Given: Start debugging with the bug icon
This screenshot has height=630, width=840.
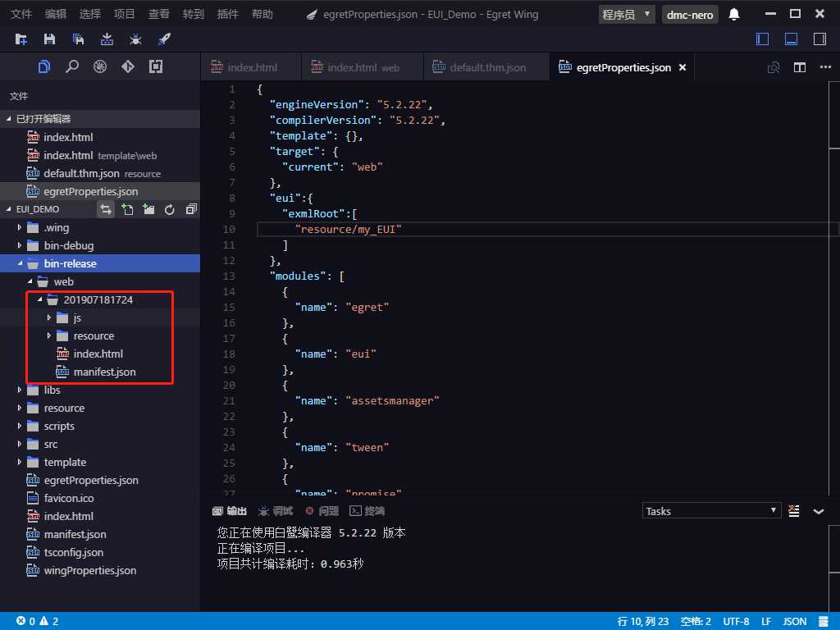Looking at the screenshot, I should coord(135,39).
